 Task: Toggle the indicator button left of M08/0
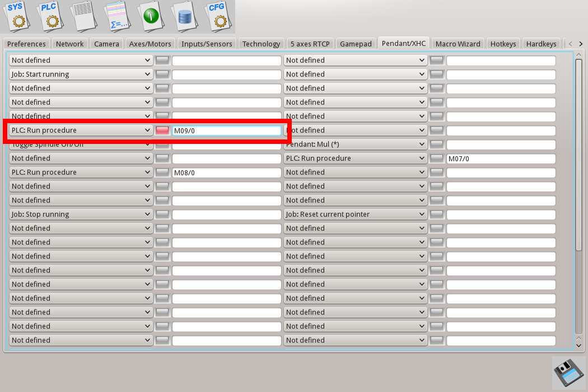pos(162,172)
